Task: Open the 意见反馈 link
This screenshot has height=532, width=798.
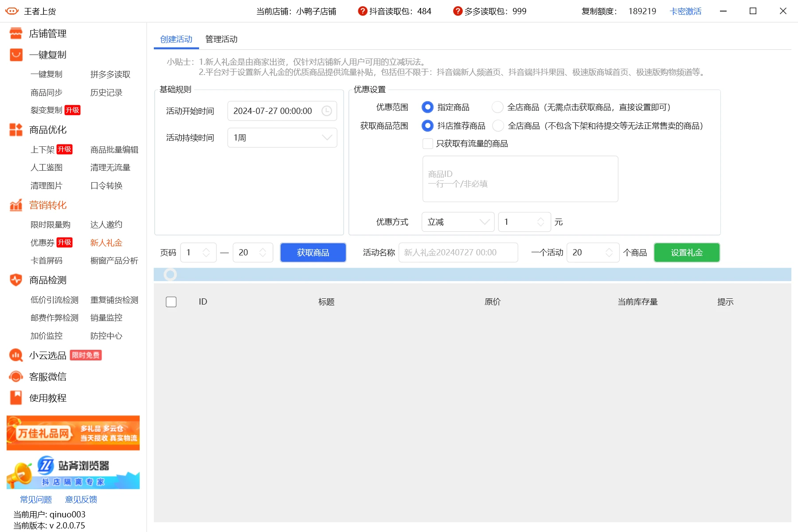Action: click(81, 499)
